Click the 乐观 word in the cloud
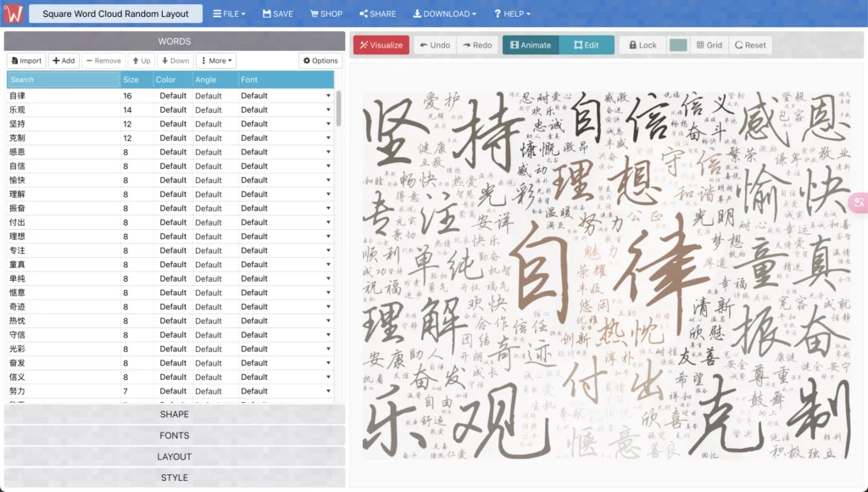 [x=457, y=421]
